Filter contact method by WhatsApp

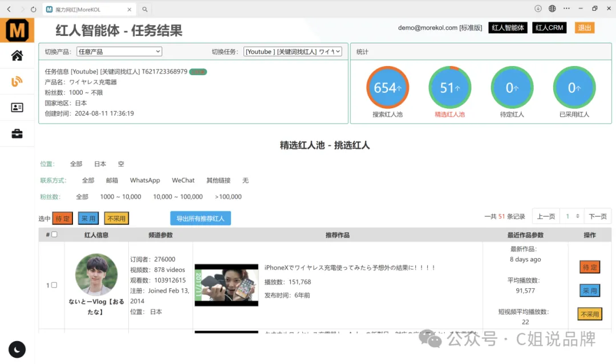pyautogui.click(x=145, y=181)
